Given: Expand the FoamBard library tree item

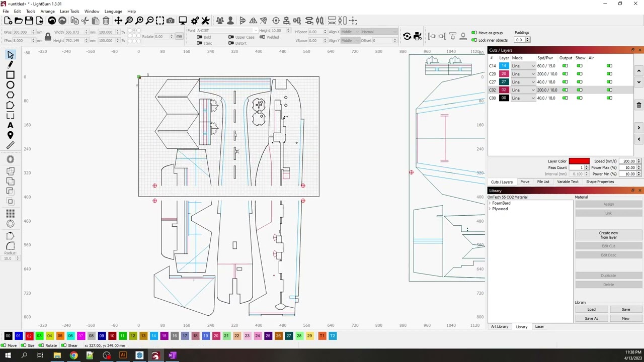Looking at the screenshot, I should click(490, 203).
